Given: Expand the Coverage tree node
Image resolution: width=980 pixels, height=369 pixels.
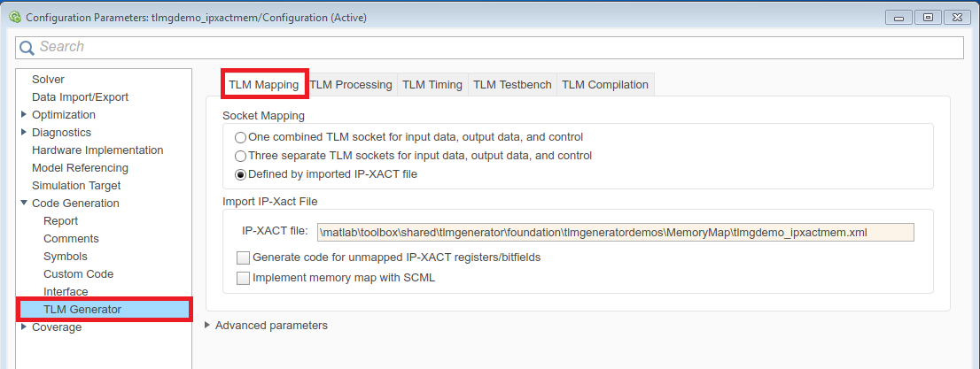Looking at the screenshot, I should pos(24,327).
